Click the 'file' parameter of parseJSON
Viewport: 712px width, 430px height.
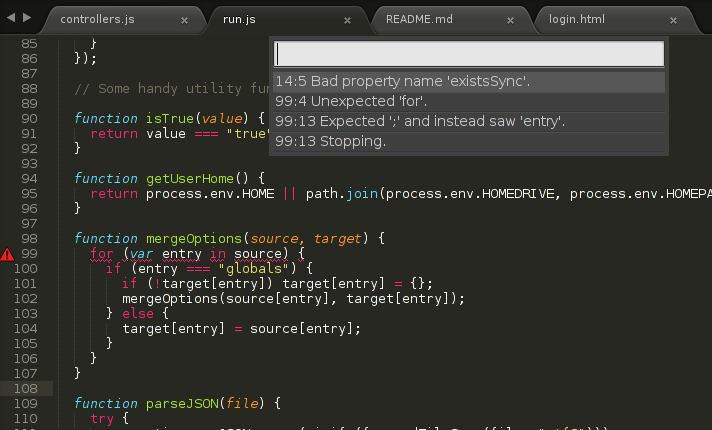point(242,404)
